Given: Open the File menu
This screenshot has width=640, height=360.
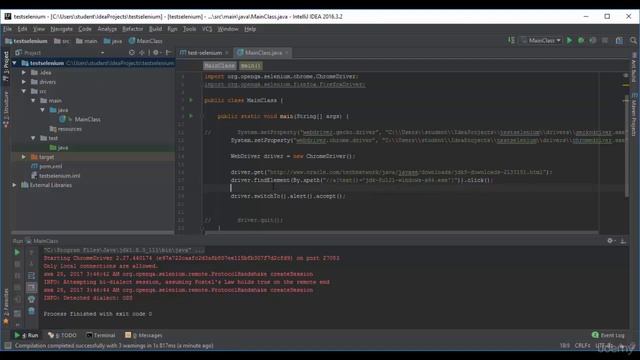Looking at the screenshot, I should tap(8, 29).
